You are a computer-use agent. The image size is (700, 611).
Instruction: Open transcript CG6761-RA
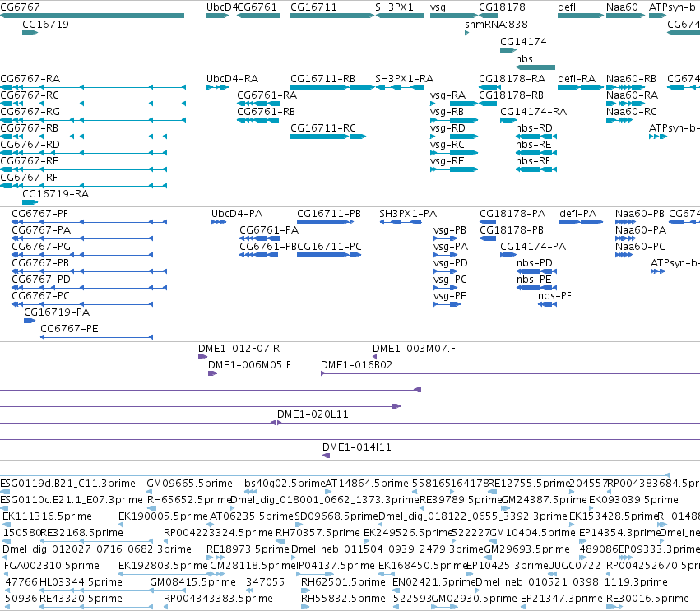(258, 104)
